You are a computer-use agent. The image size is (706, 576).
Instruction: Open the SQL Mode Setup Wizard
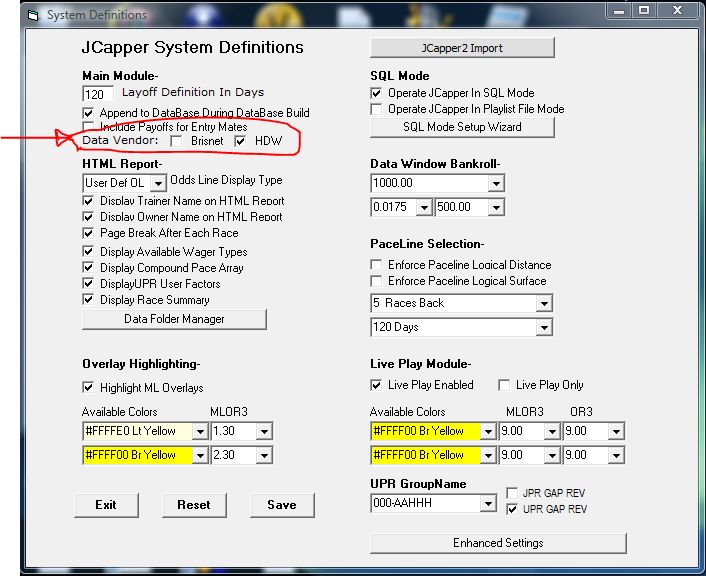462,127
